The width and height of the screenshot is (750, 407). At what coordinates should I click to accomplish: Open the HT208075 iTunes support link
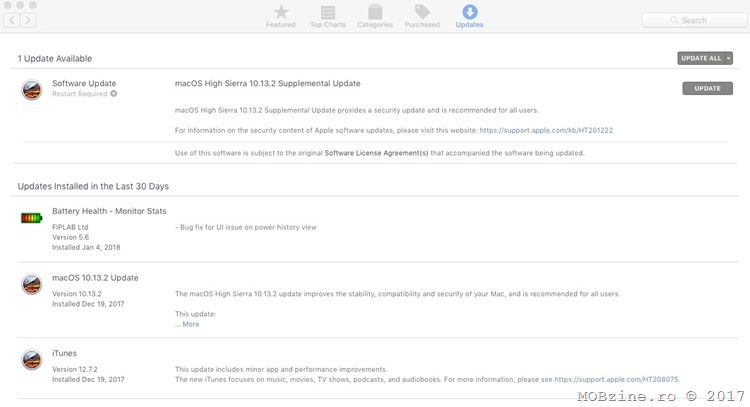click(x=616, y=379)
